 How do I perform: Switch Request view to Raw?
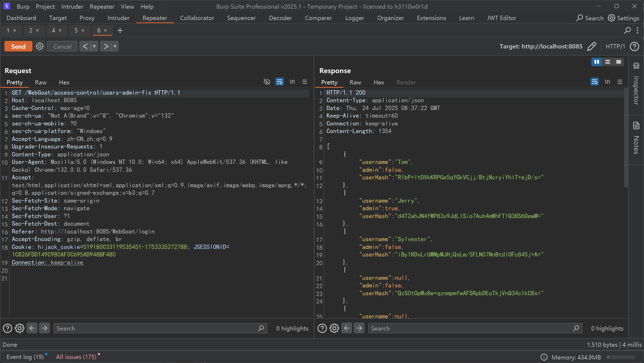coord(41,82)
